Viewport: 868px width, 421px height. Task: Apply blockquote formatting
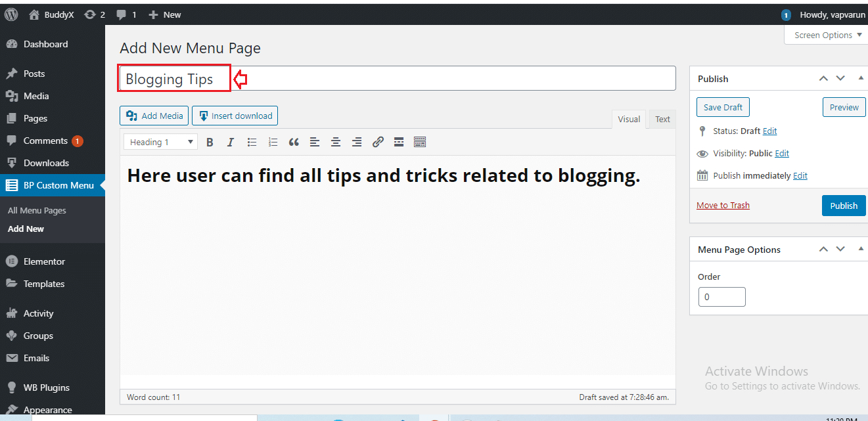tap(294, 142)
